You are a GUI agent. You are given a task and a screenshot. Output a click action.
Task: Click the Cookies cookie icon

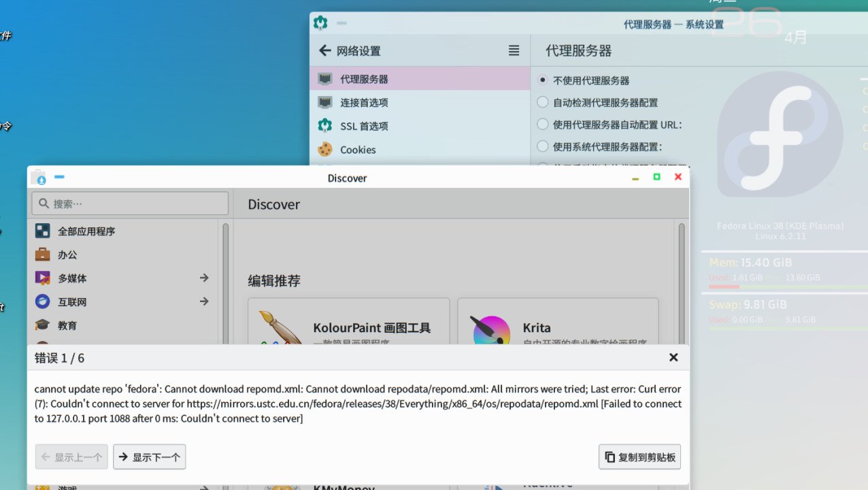click(x=325, y=150)
